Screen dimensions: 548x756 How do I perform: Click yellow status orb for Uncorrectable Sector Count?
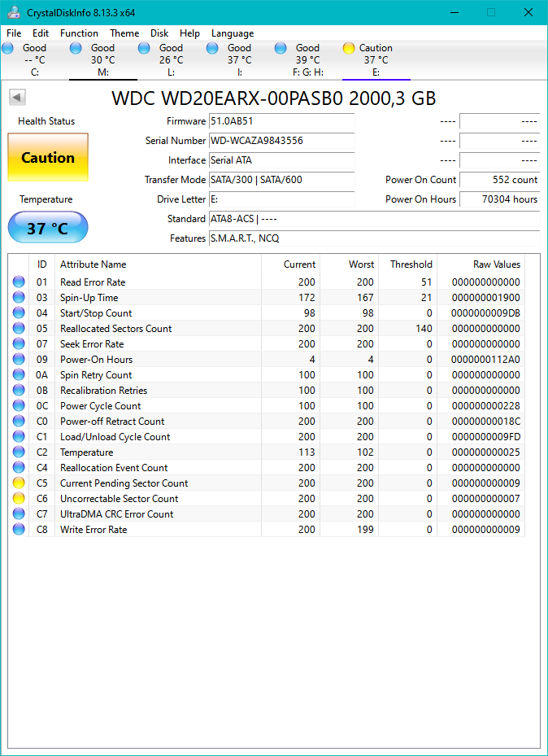[x=19, y=499]
